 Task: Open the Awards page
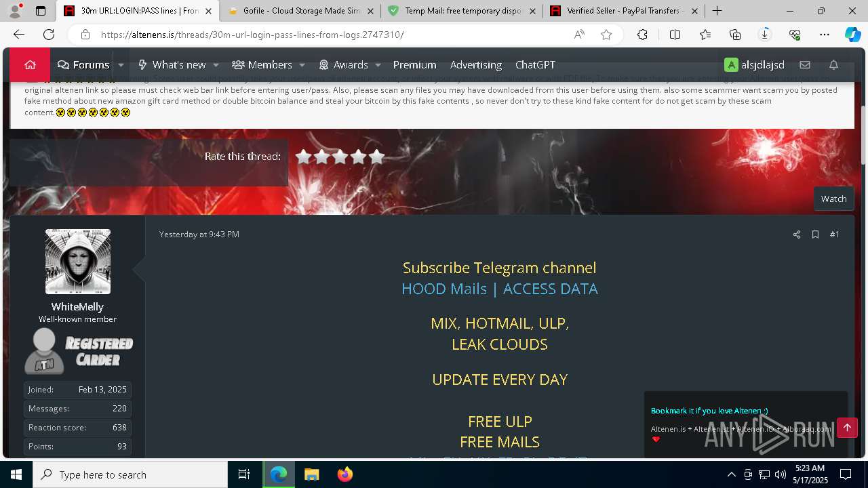click(343, 65)
